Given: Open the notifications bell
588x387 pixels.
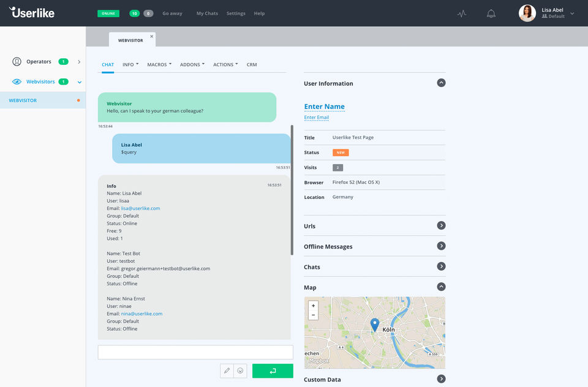Looking at the screenshot, I should click(491, 13).
